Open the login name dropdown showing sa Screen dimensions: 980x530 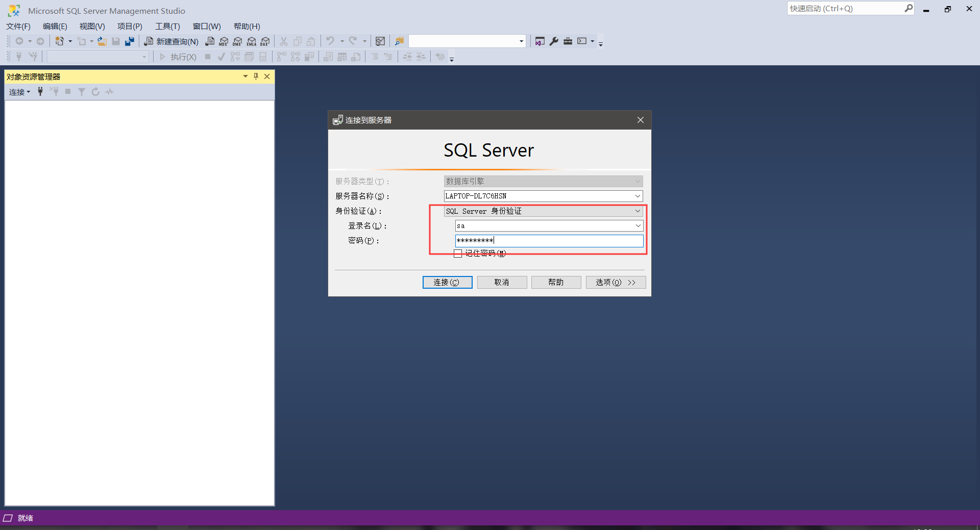(x=638, y=225)
